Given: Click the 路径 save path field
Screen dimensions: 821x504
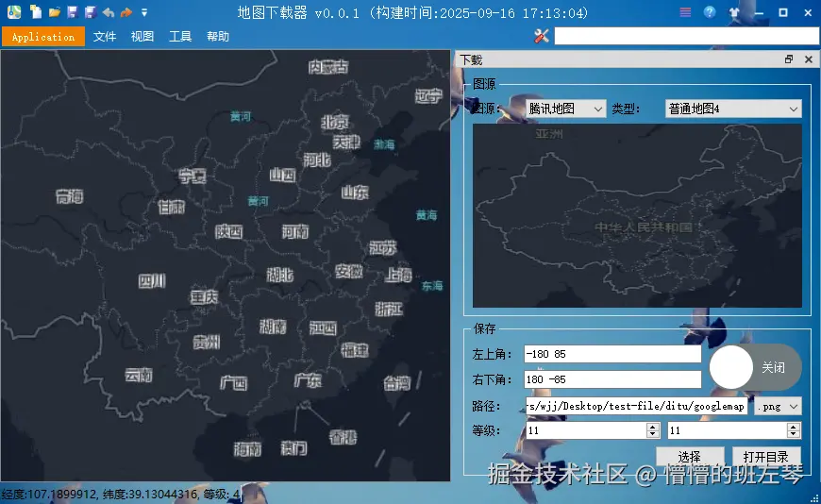Looking at the screenshot, I should pyautogui.click(x=637, y=406).
